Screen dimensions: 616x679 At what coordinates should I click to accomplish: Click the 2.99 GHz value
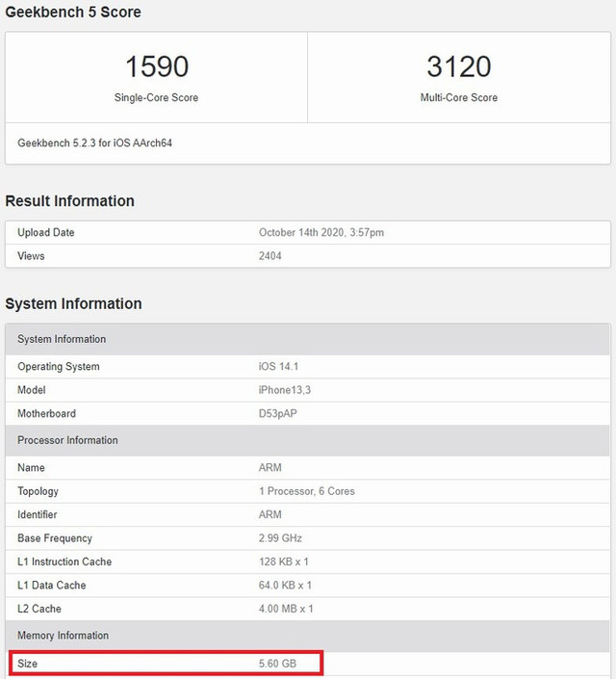pyautogui.click(x=280, y=538)
